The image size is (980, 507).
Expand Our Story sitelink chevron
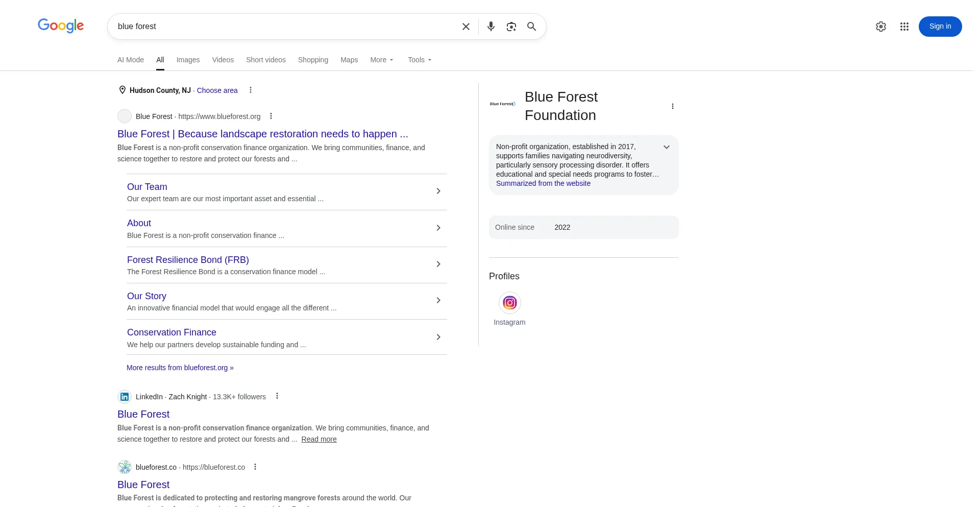[438, 300]
